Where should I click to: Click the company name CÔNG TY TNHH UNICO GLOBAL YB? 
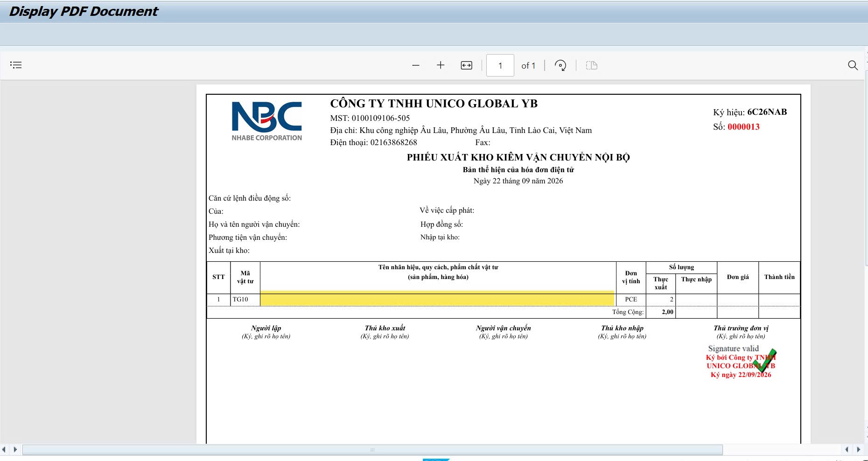pyautogui.click(x=434, y=104)
